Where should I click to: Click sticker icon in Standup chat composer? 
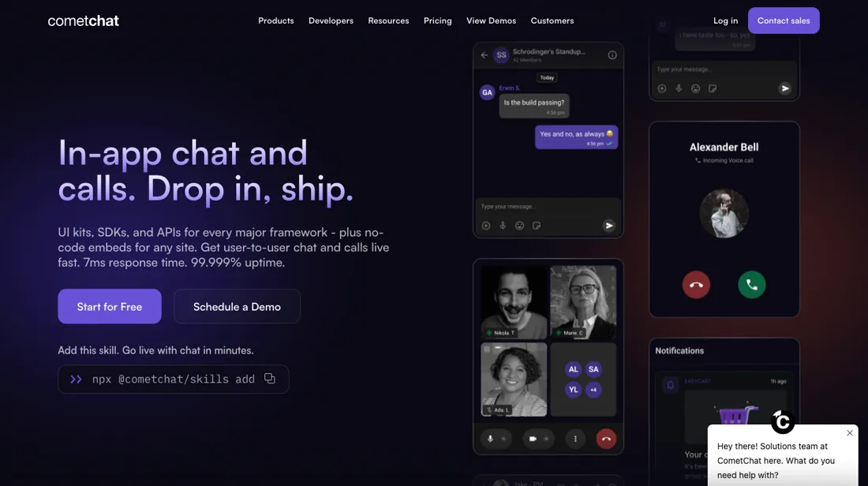pos(537,226)
